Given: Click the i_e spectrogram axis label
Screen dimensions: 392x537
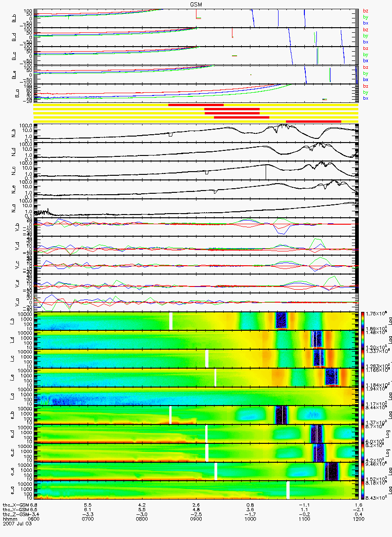Looking at the screenshot, I should tap(12, 377).
